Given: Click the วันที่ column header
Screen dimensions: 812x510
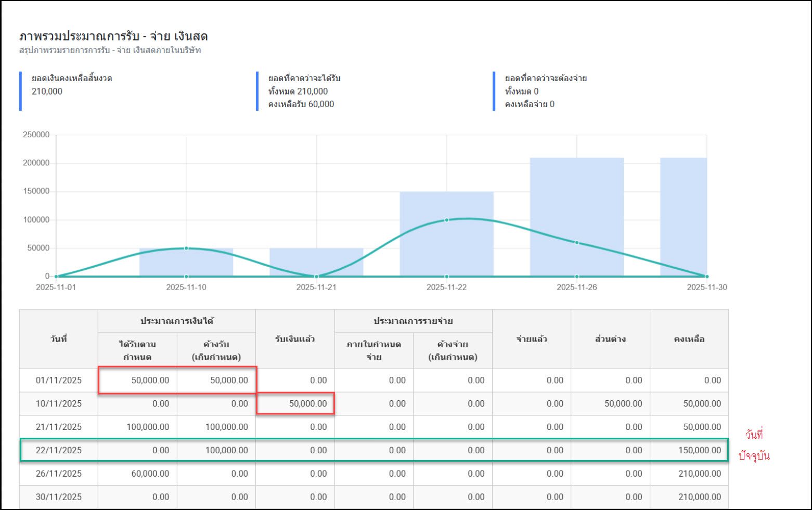Looking at the screenshot, I should 59,339.
